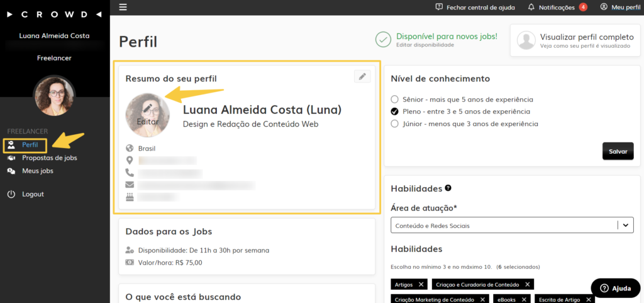Viewport: 644px width, 303px height.
Task: Click the sidebar profile avatar photo
Action: coord(54,96)
